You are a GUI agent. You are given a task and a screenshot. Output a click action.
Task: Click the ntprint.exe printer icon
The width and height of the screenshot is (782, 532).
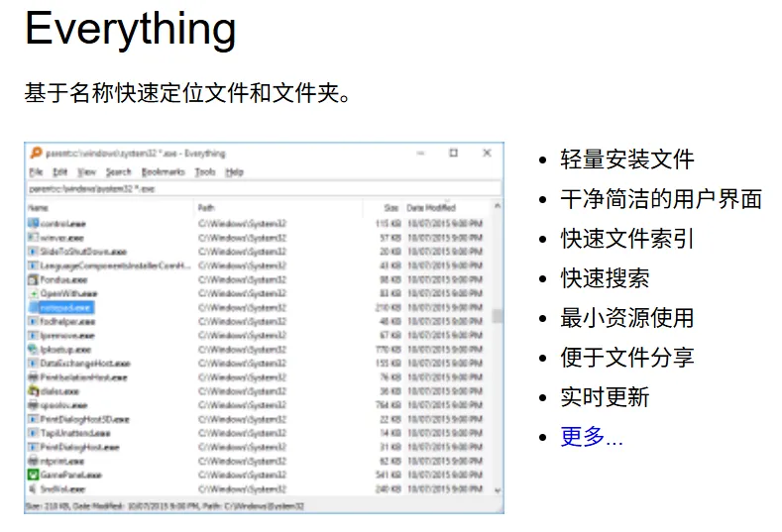[x=33, y=461]
